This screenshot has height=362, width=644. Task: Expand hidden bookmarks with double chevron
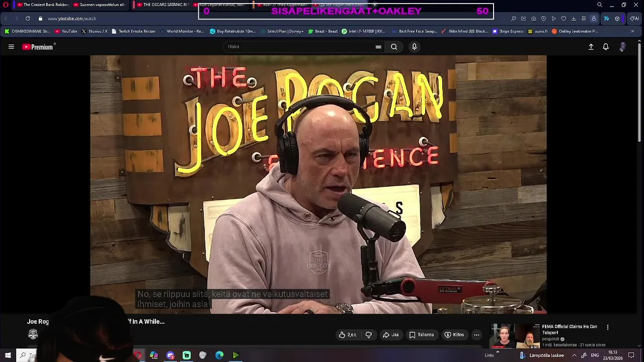[633, 31]
